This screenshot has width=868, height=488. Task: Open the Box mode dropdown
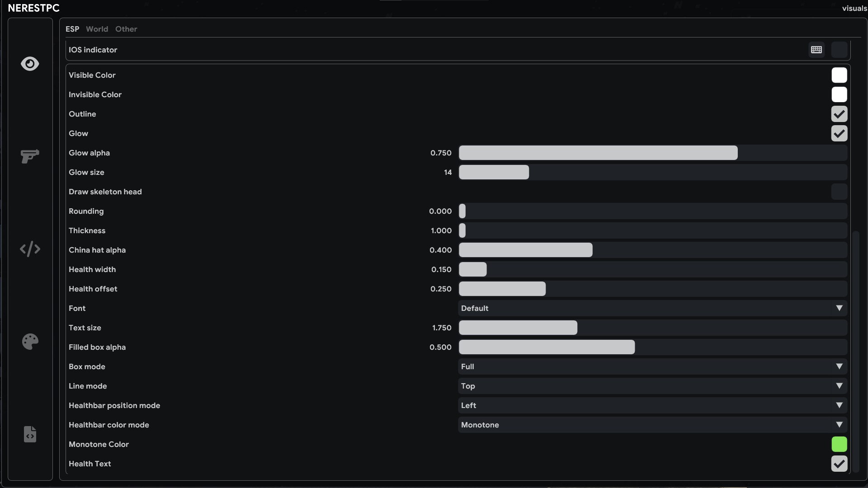click(652, 367)
